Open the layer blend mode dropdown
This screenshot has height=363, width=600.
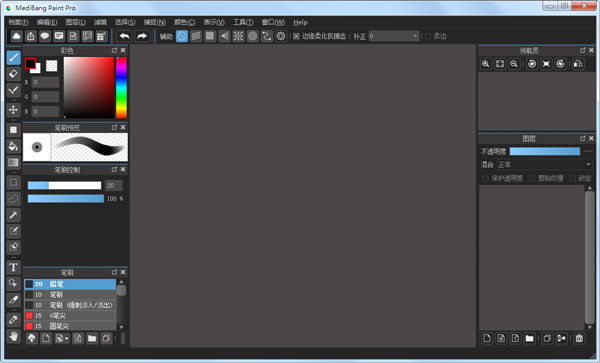point(545,164)
